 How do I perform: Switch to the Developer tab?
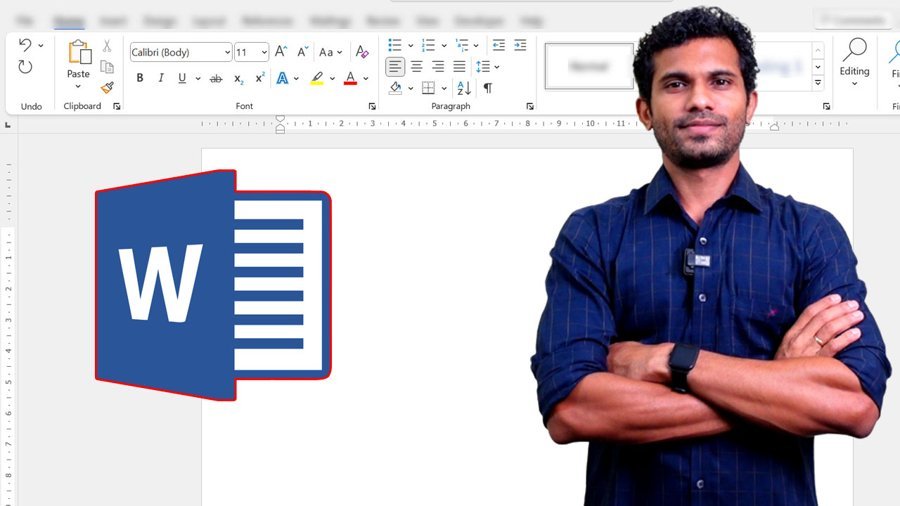point(478,21)
